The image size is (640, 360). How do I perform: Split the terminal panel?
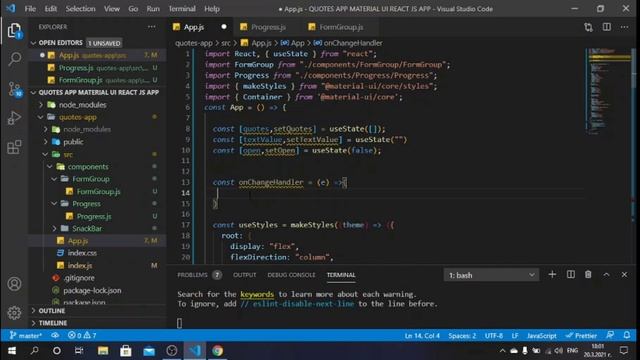point(571,275)
